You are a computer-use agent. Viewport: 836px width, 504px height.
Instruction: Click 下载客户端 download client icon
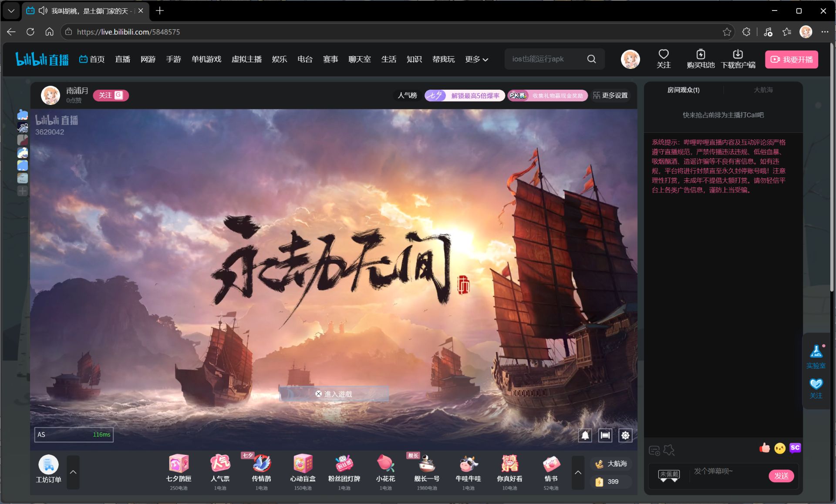738,59
